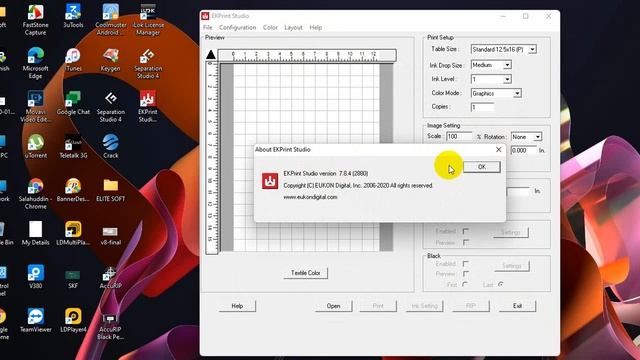Click the Exit button

(517, 306)
